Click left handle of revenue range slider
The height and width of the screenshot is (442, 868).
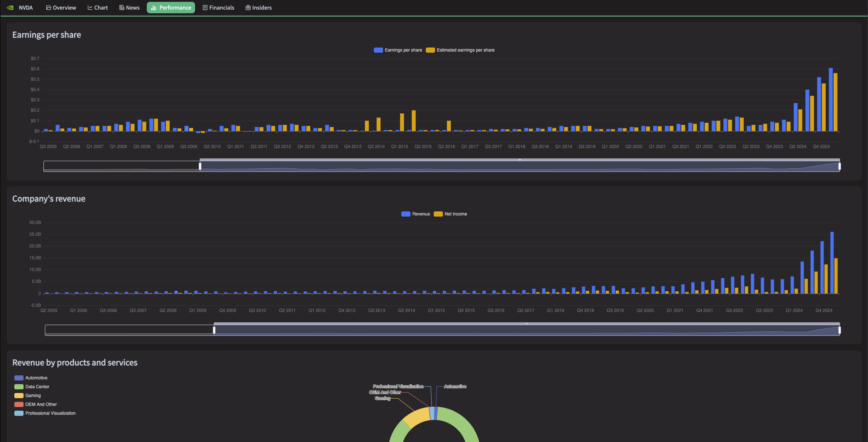214,330
